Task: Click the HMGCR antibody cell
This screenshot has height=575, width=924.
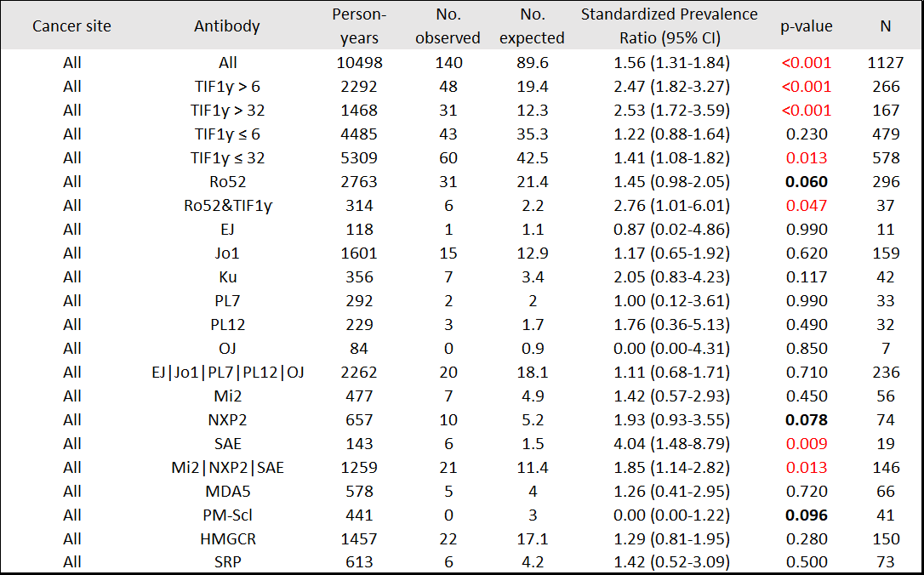Action: click(x=227, y=538)
